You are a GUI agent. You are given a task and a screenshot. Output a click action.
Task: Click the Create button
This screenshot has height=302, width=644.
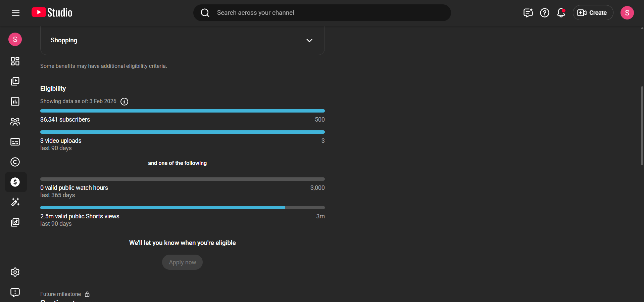pyautogui.click(x=593, y=13)
